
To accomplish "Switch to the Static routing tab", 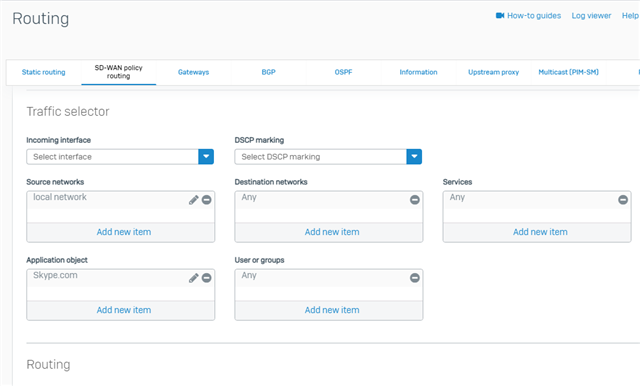I will (44, 72).
